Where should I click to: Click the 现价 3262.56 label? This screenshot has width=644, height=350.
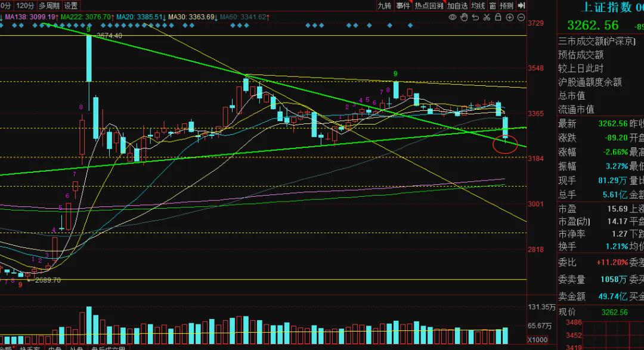pos(614,312)
